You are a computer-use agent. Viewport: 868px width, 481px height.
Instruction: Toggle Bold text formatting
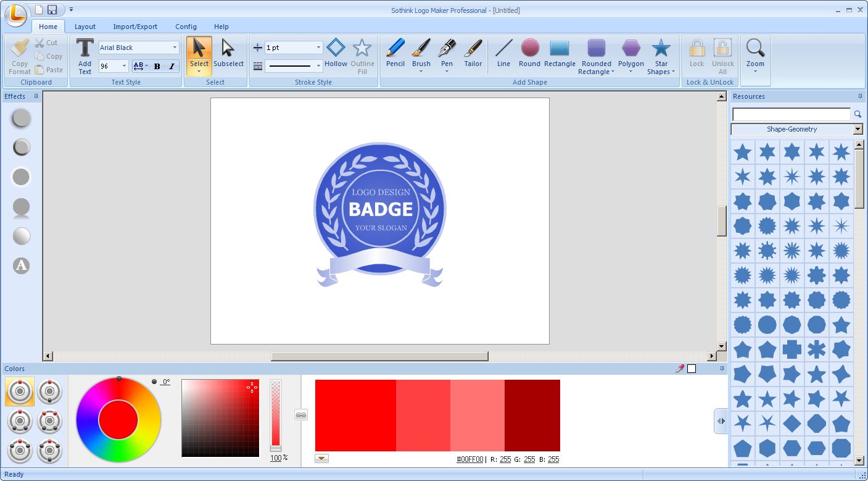[x=157, y=66]
